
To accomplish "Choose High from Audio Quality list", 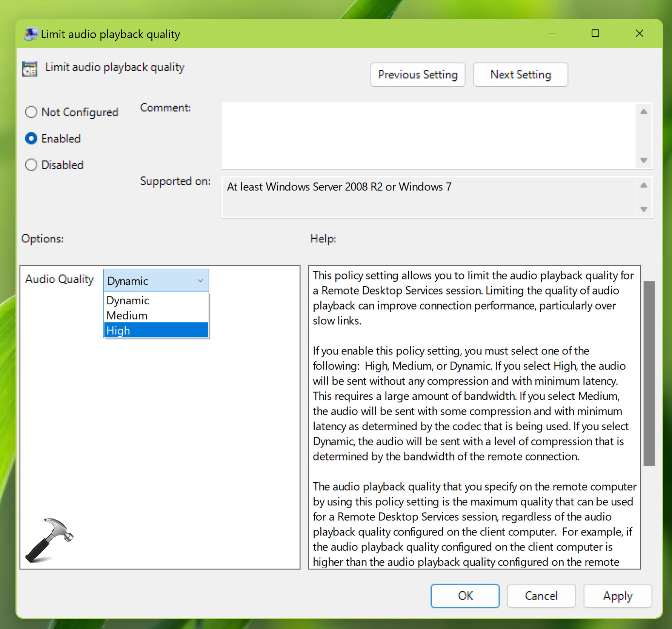I will (155, 330).
